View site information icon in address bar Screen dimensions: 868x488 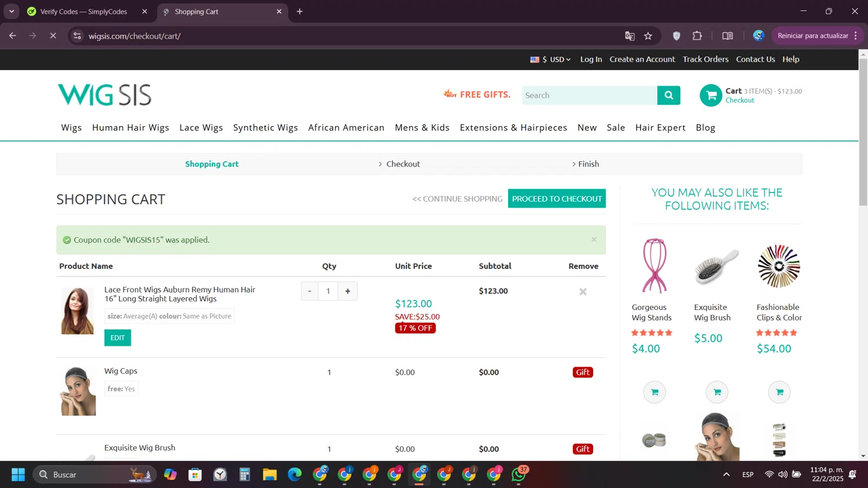(77, 36)
